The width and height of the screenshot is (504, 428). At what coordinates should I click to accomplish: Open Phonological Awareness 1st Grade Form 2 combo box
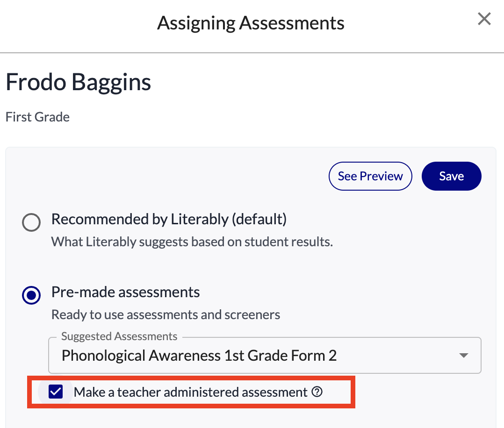pos(265,356)
